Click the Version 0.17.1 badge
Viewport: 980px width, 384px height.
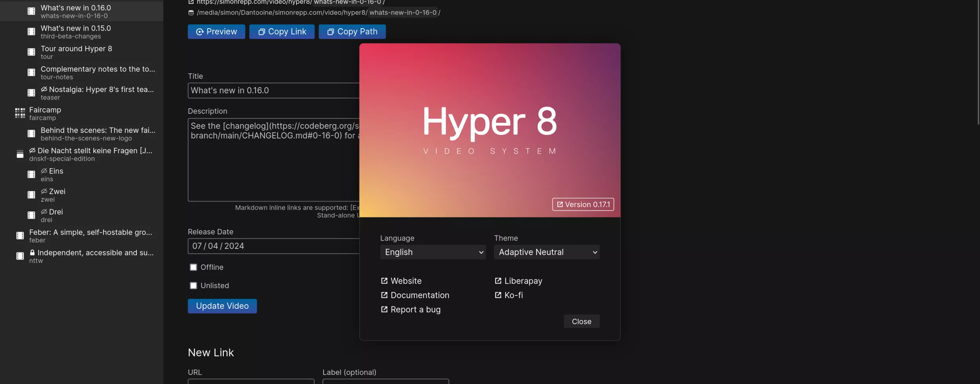coord(583,204)
